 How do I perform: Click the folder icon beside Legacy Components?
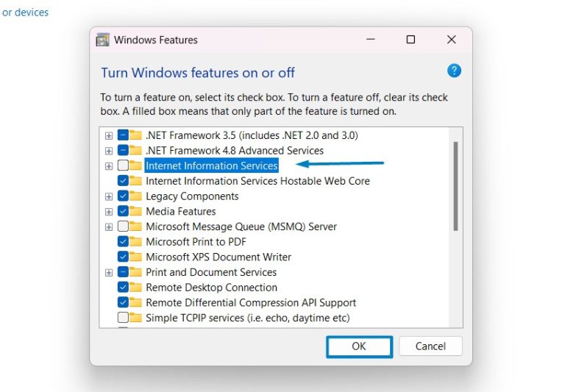135,196
